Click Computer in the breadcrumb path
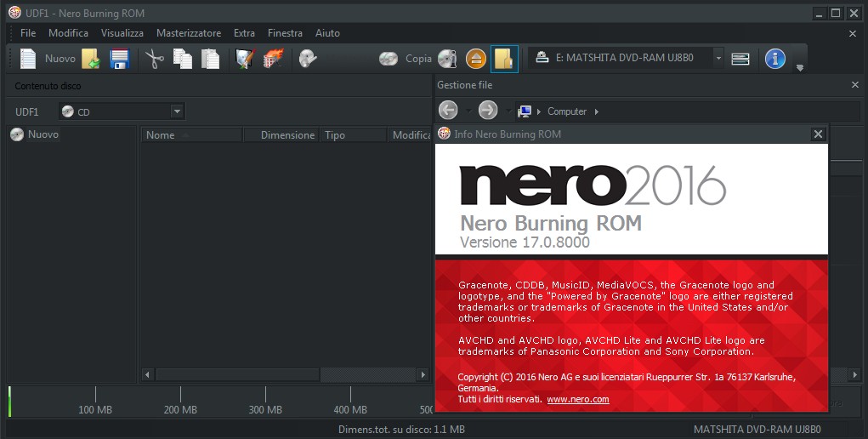The width and height of the screenshot is (868, 439). click(x=567, y=111)
